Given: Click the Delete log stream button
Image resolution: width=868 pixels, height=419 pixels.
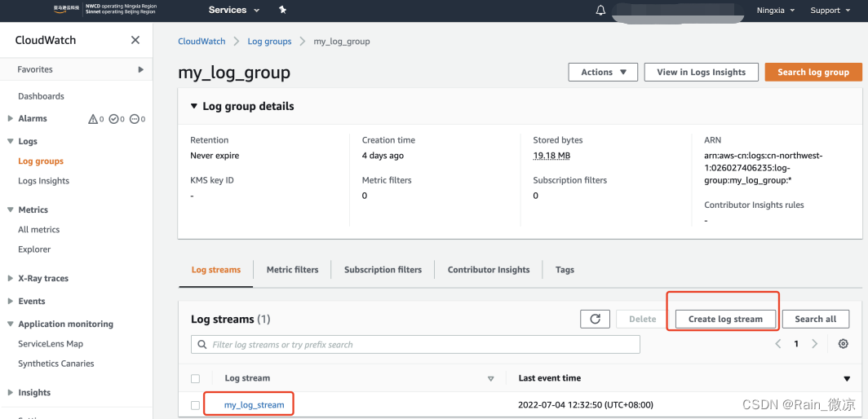Looking at the screenshot, I should point(642,319).
